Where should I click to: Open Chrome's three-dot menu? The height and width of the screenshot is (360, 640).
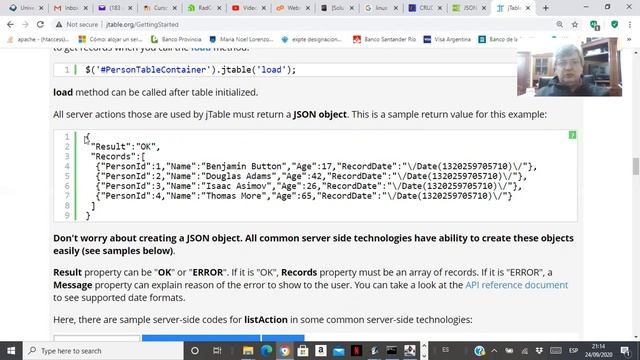tap(631, 24)
